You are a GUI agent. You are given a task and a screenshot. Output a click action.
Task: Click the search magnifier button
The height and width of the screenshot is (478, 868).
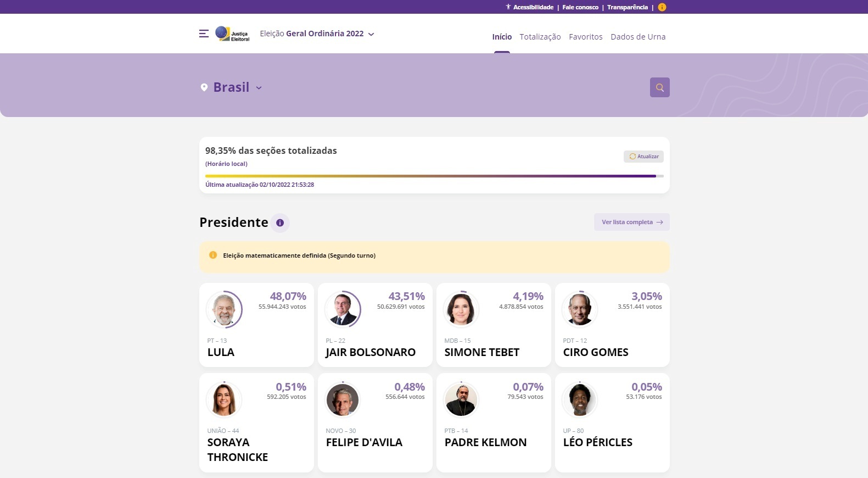click(x=659, y=87)
